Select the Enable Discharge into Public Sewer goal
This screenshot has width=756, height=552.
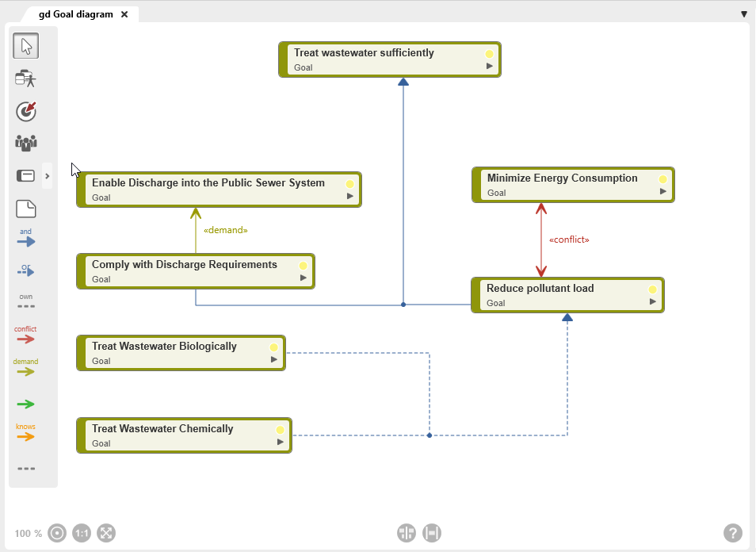pyautogui.click(x=219, y=190)
